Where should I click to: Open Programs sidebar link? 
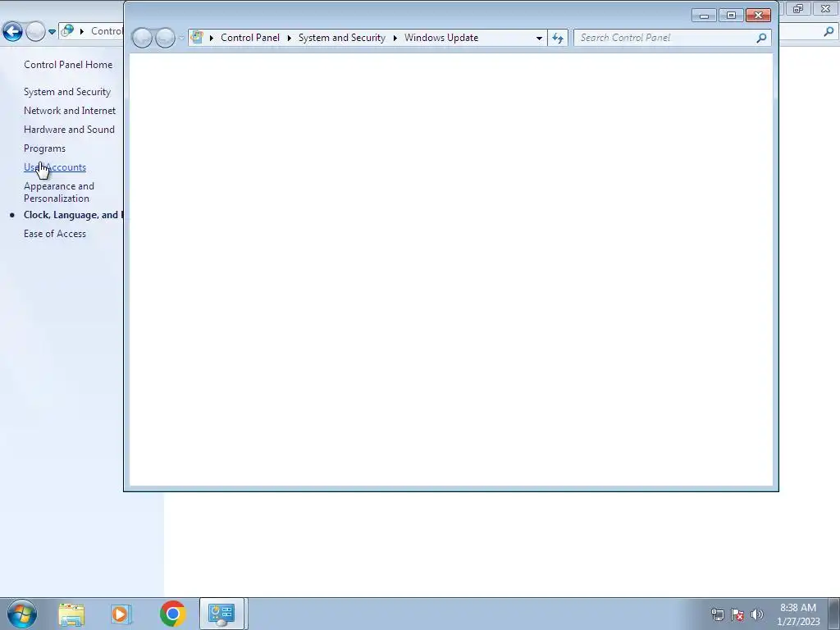44,148
